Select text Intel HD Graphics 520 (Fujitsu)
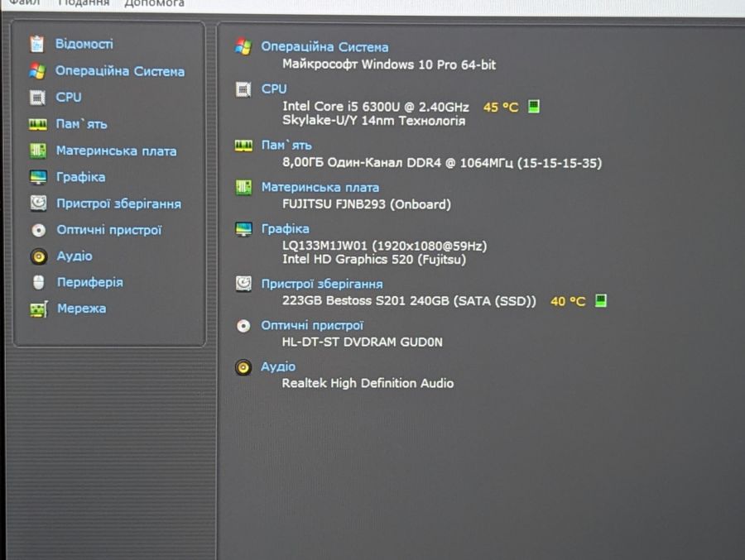This screenshot has height=560, width=745. (x=374, y=260)
